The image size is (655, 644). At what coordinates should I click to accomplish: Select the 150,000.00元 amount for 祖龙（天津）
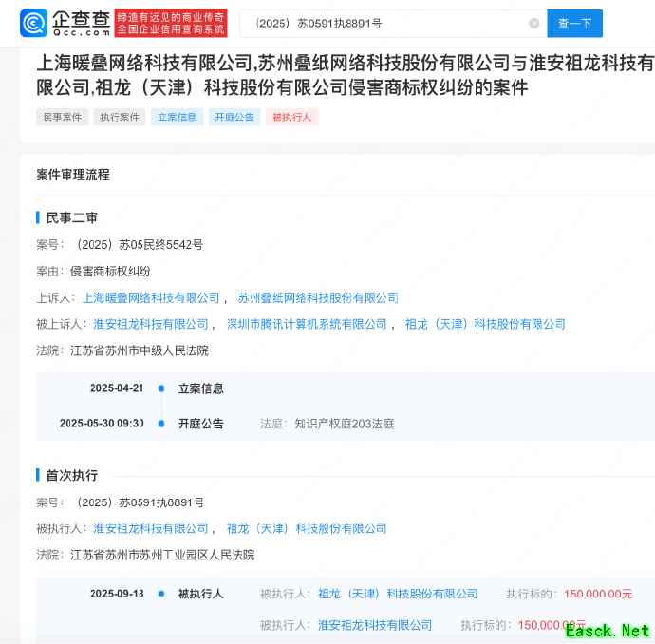(598, 594)
